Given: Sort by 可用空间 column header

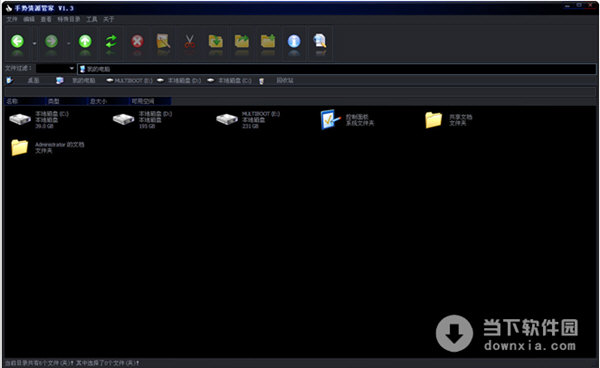Looking at the screenshot, I should coord(150,101).
